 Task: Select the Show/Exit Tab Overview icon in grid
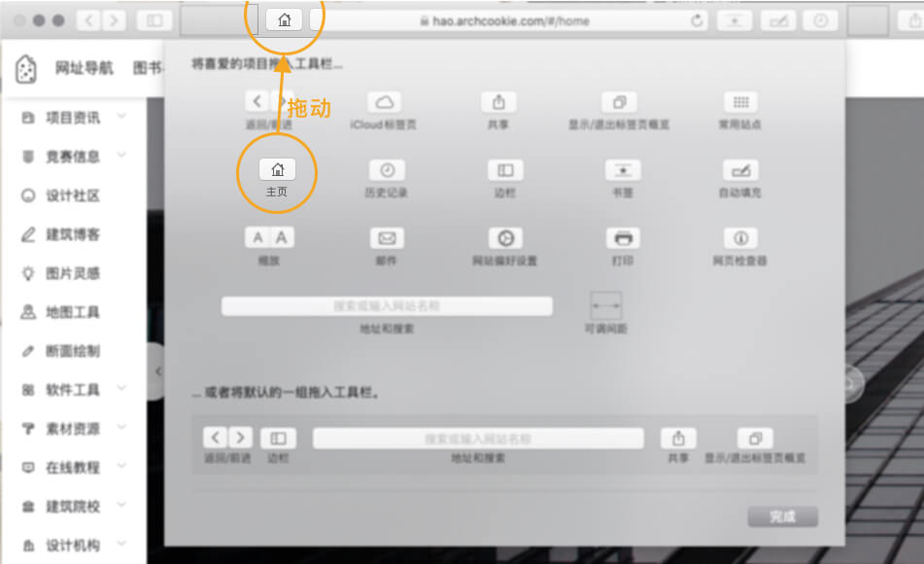(619, 103)
